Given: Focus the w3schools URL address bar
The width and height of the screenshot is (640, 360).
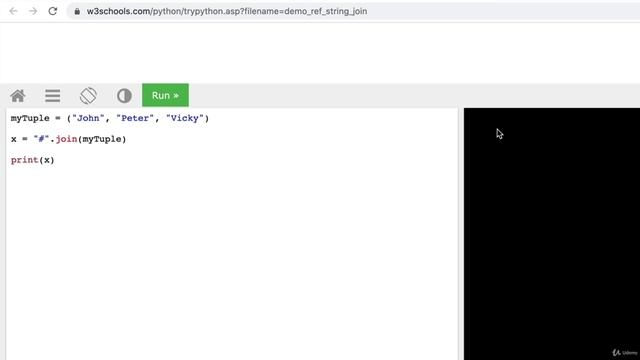Looking at the screenshot, I should pyautogui.click(x=353, y=11).
